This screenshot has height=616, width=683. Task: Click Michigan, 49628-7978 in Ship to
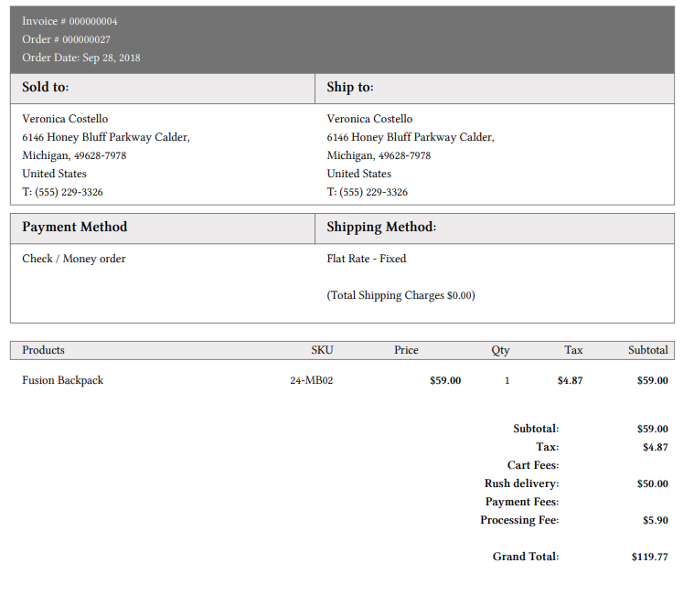tap(379, 155)
